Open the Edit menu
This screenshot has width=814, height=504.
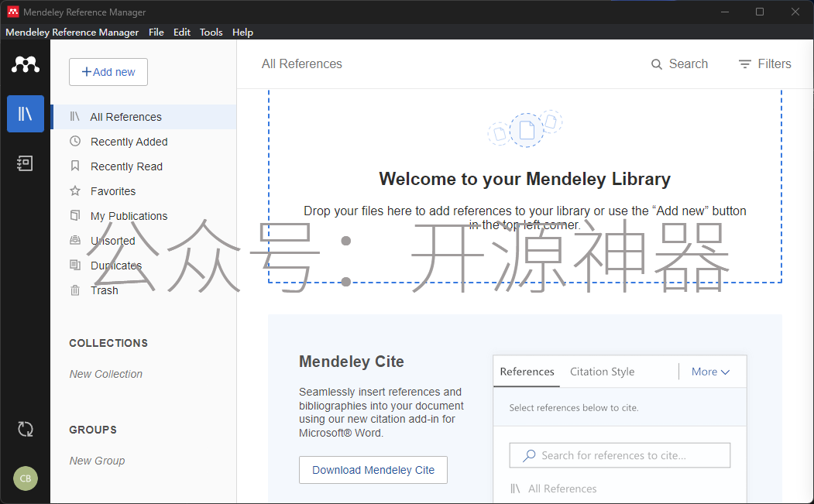(x=182, y=33)
